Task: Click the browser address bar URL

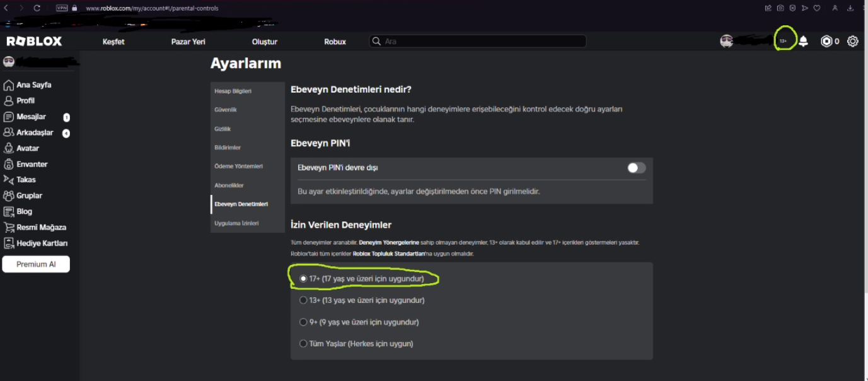Action: point(152,8)
